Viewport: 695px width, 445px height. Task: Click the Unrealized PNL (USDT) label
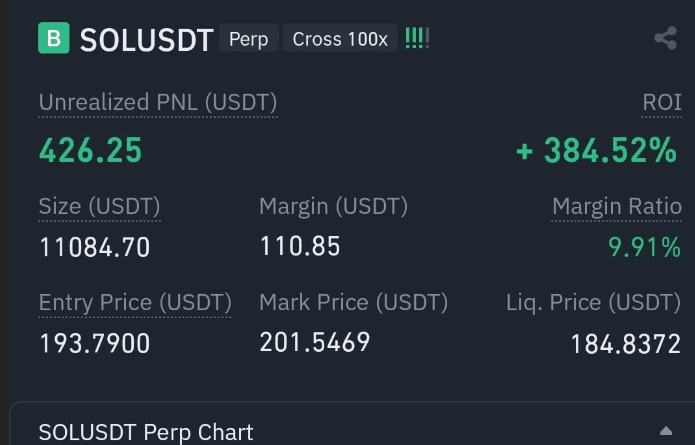158,102
